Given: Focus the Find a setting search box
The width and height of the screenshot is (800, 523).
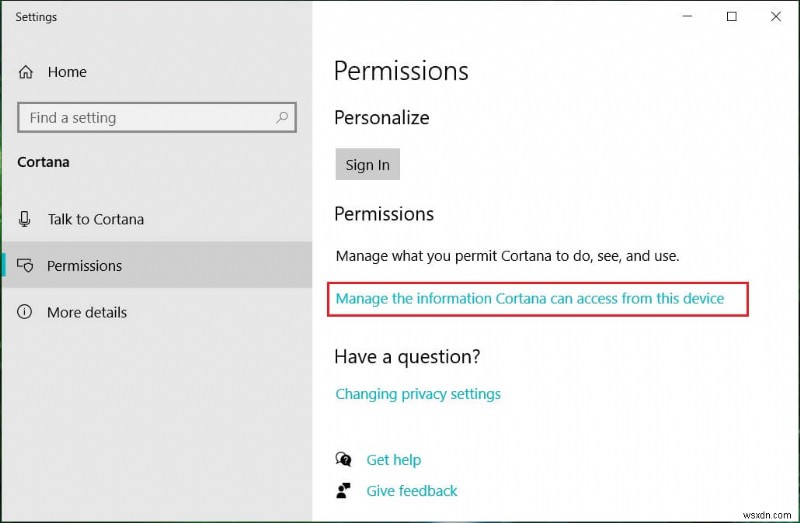Looking at the screenshot, I should pos(157,118).
